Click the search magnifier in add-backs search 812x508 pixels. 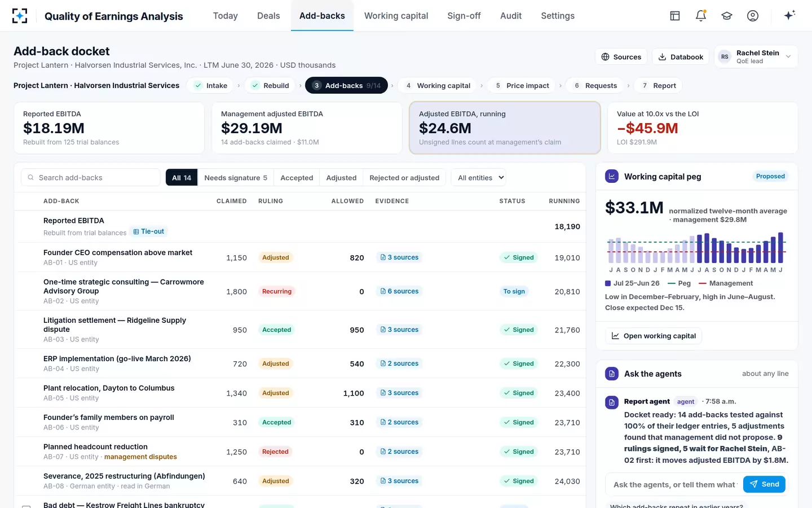(31, 177)
